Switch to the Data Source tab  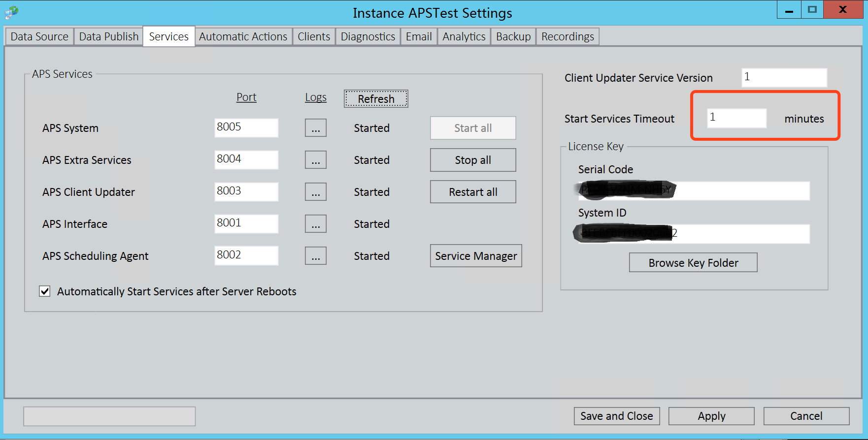click(x=39, y=37)
